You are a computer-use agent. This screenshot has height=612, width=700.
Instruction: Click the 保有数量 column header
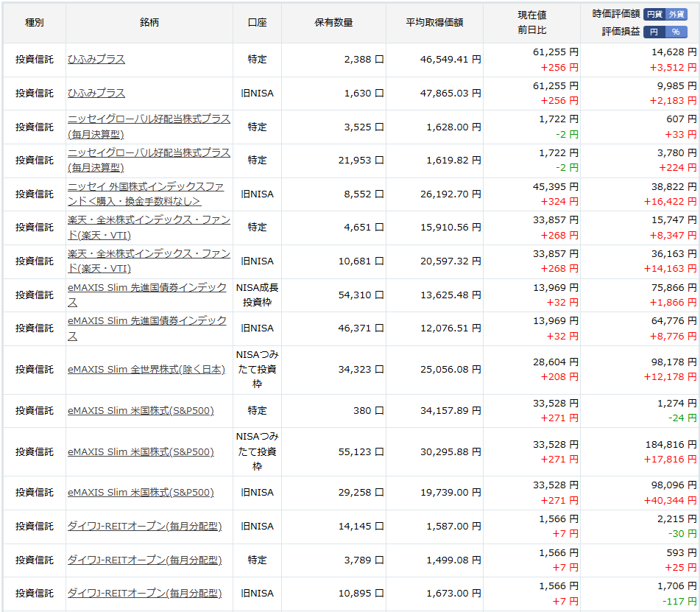coord(333,23)
